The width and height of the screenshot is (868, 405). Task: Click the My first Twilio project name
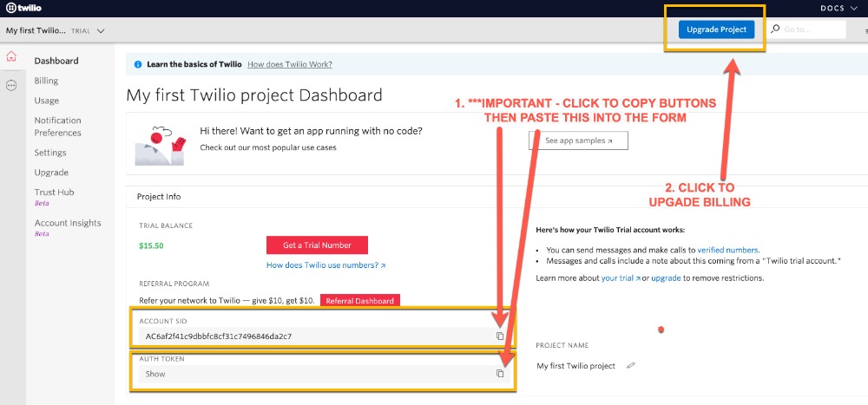pyautogui.click(x=575, y=366)
